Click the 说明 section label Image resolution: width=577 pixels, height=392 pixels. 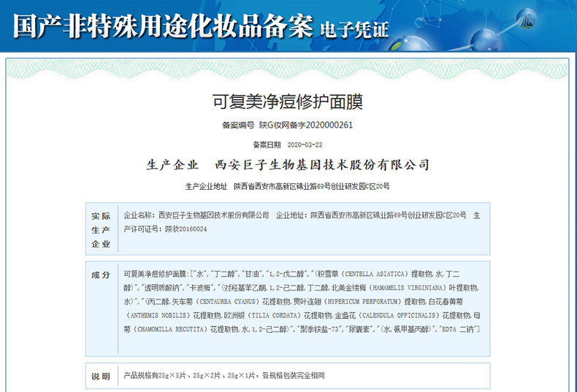[x=101, y=377]
